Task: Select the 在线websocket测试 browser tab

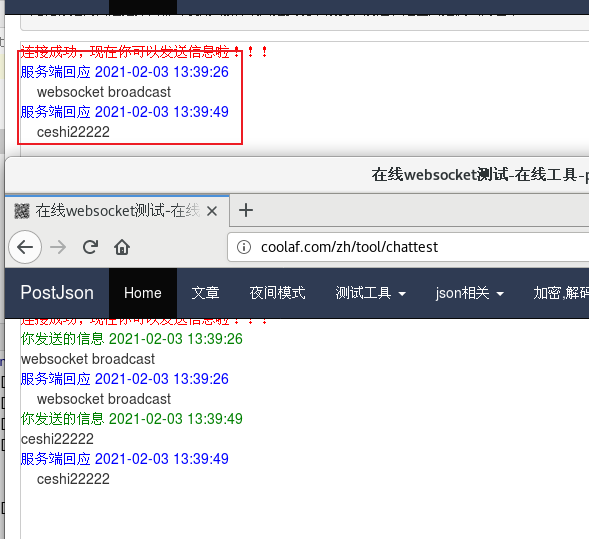Action: click(x=117, y=211)
